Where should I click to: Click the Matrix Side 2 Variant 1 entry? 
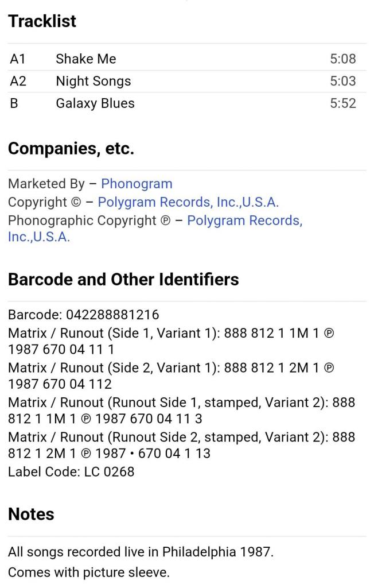point(172,376)
